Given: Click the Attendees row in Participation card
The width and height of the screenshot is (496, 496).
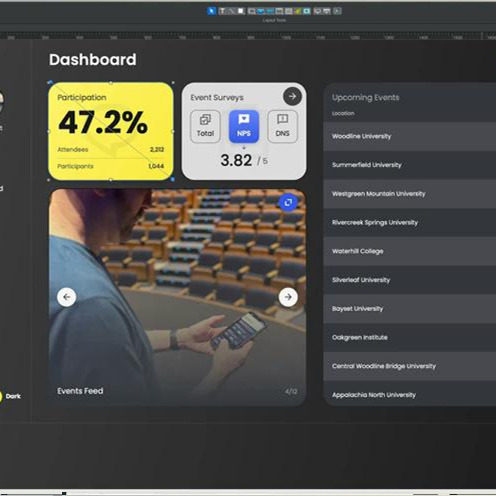Looking at the screenshot, I should point(111,149).
